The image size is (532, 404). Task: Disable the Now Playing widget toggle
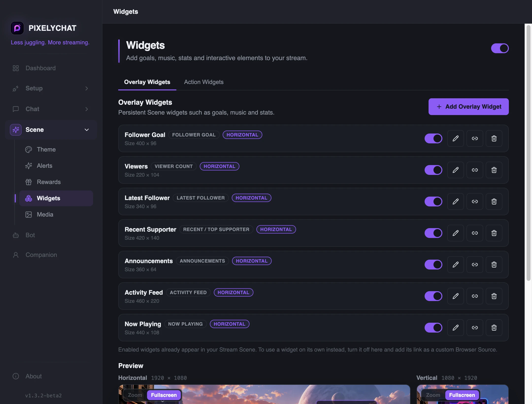point(433,328)
